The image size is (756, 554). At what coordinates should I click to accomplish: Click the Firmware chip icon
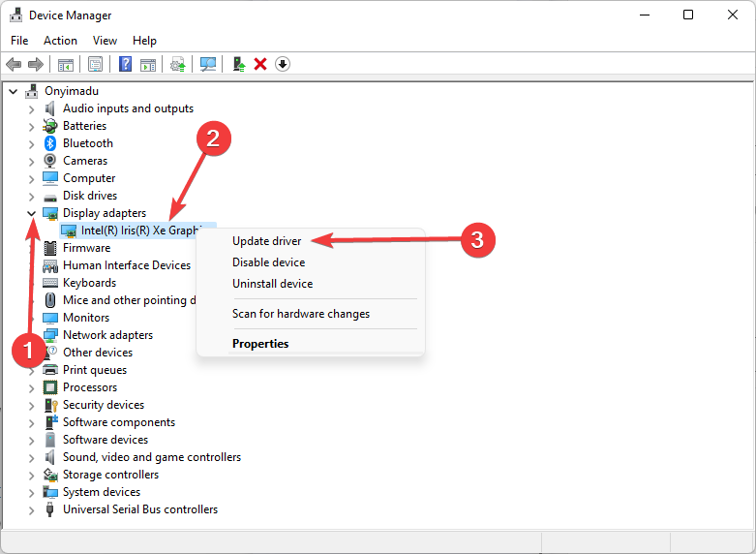(x=50, y=248)
